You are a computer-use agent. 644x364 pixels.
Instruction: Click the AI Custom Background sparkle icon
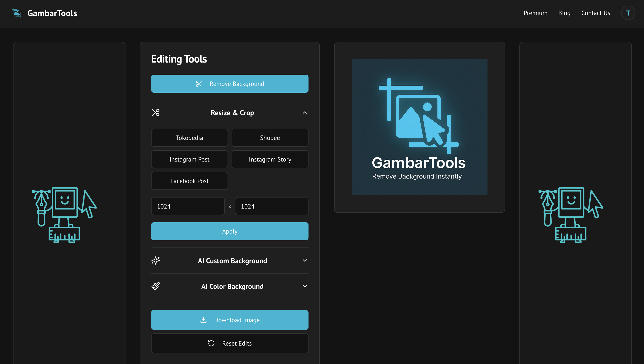(x=156, y=261)
